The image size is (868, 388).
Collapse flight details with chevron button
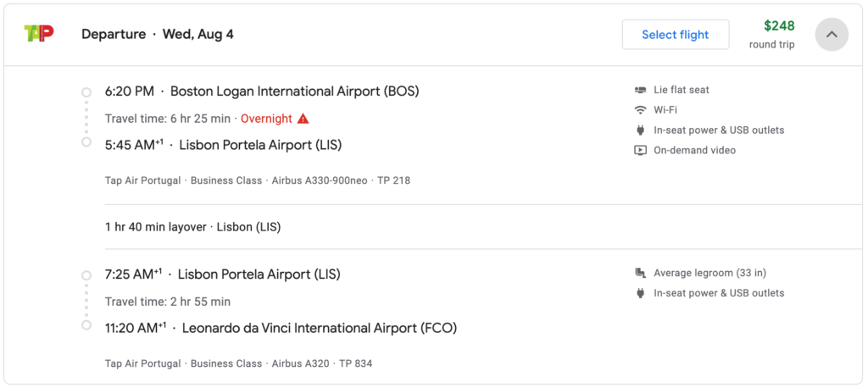832,35
